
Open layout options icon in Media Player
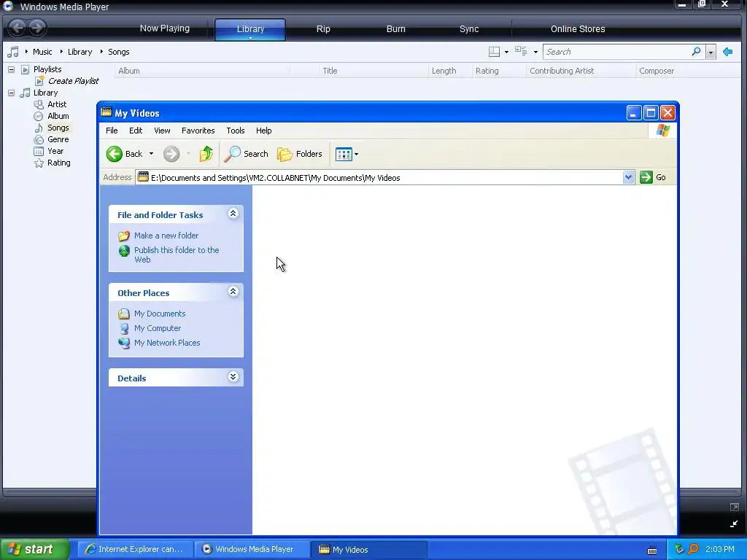click(x=495, y=52)
